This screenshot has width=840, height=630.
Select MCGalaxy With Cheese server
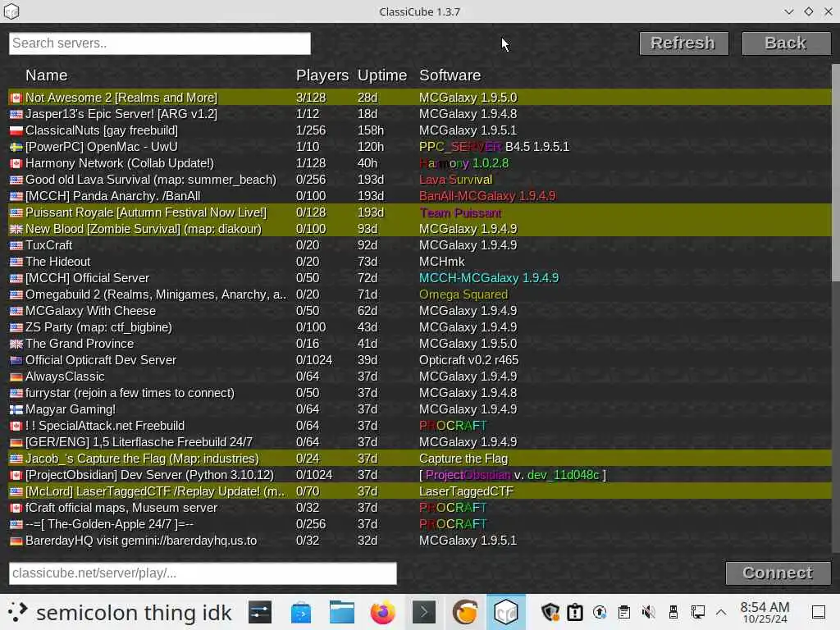click(419, 311)
